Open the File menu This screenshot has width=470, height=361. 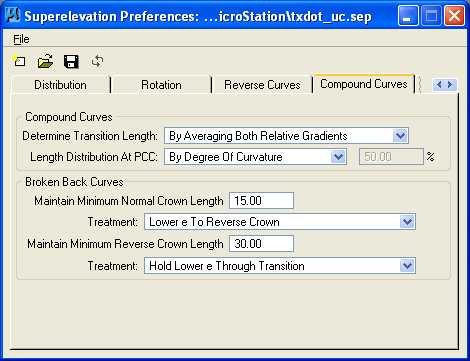(x=21, y=39)
